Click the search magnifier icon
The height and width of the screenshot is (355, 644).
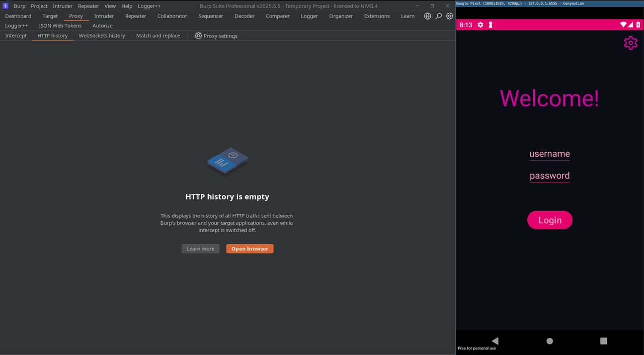pyautogui.click(x=439, y=16)
